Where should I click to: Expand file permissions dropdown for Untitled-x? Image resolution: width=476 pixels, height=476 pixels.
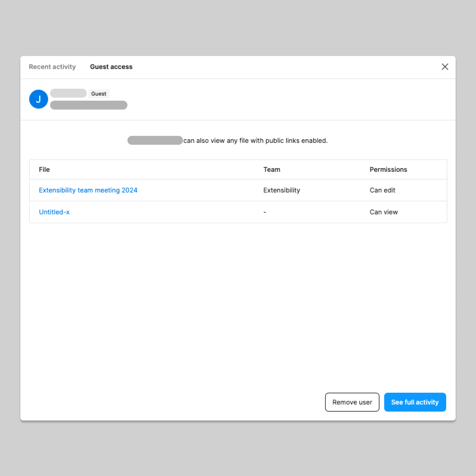[x=383, y=212]
